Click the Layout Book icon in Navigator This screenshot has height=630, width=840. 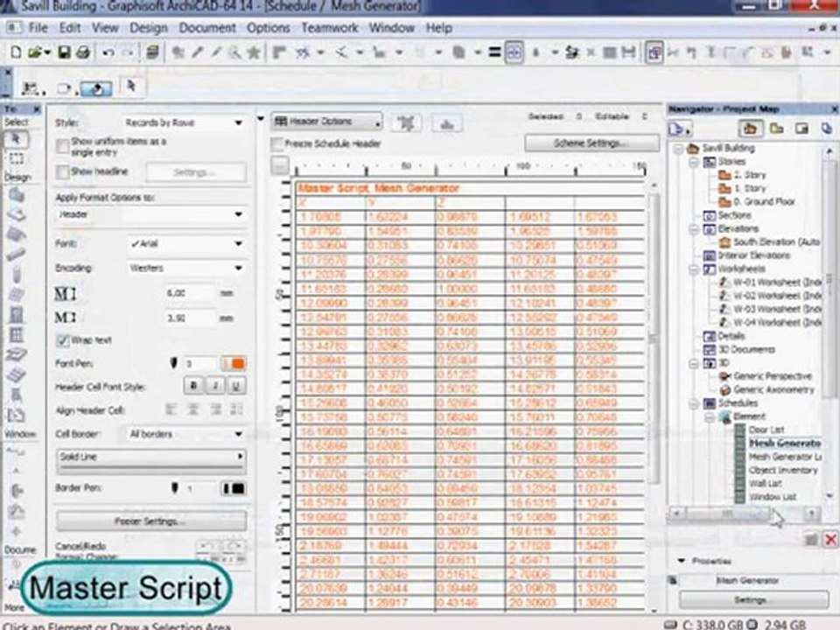(801, 129)
